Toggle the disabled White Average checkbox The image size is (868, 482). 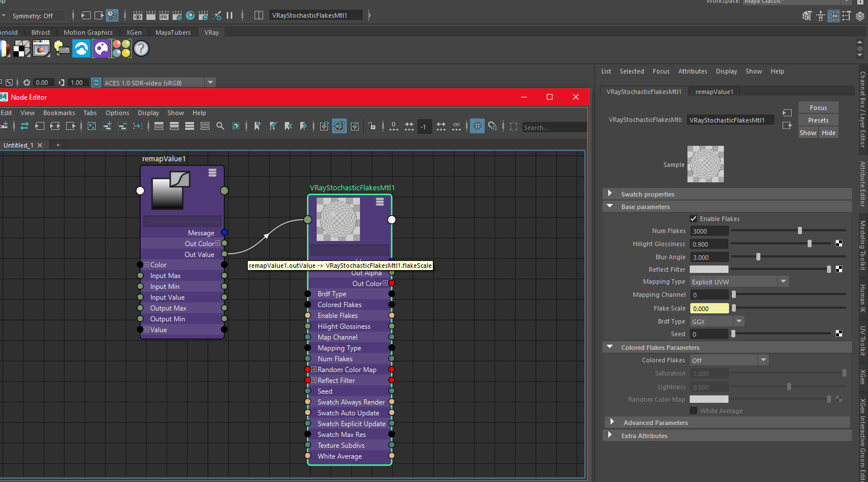point(693,411)
